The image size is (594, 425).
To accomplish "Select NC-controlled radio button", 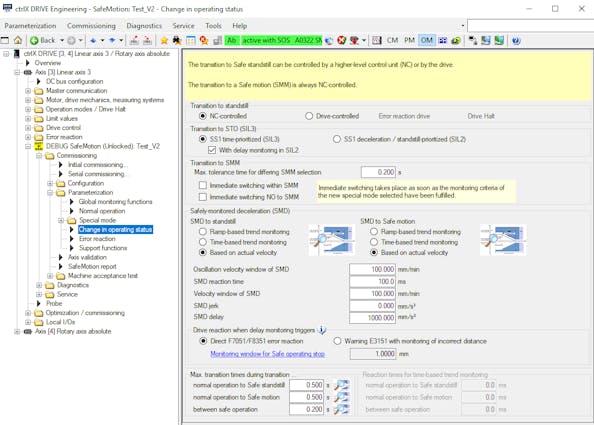I will pos(203,116).
